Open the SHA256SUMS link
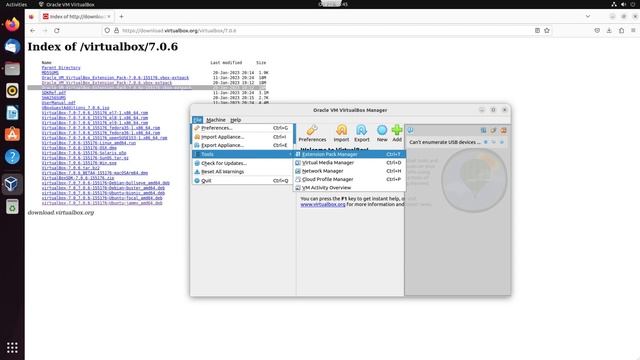This screenshot has height=360, width=640. [x=53, y=98]
